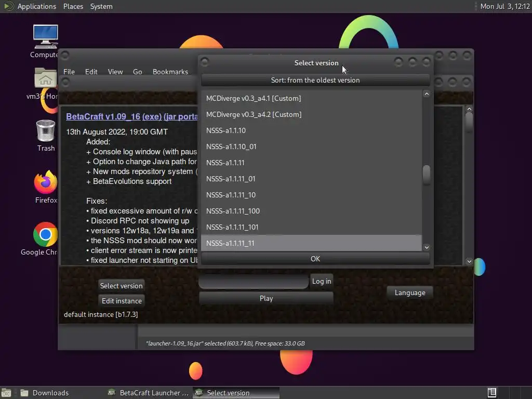This screenshot has width=532, height=399.
Task: Open the BetaCraft v1.09_16 changelog link
Action: (103, 116)
